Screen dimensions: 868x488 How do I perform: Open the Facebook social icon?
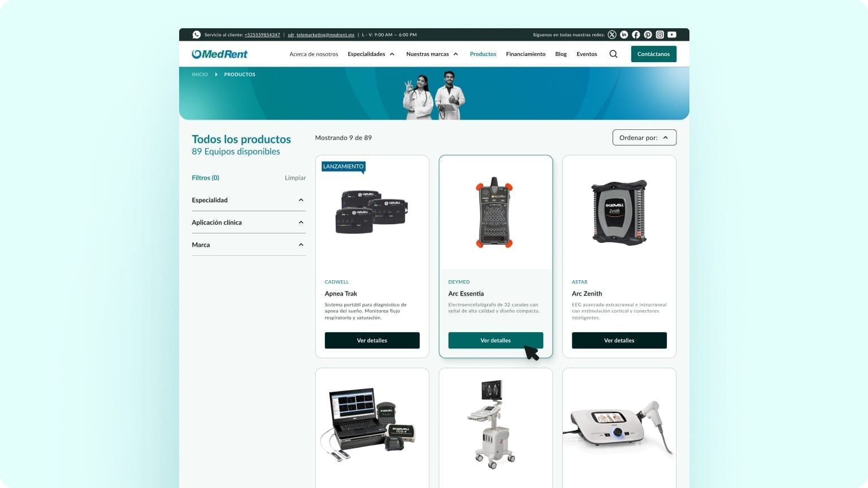pyautogui.click(x=636, y=34)
